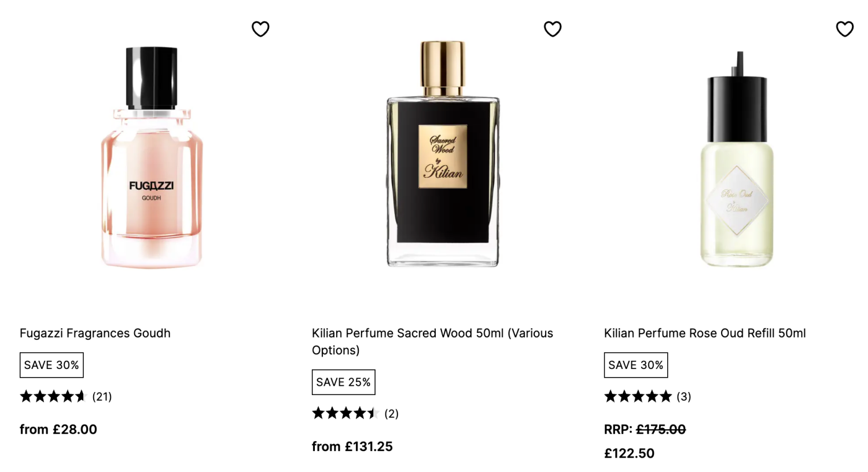Click the heart icon above Sacred Wood perfume
868x472 pixels.
[x=553, y=28]
